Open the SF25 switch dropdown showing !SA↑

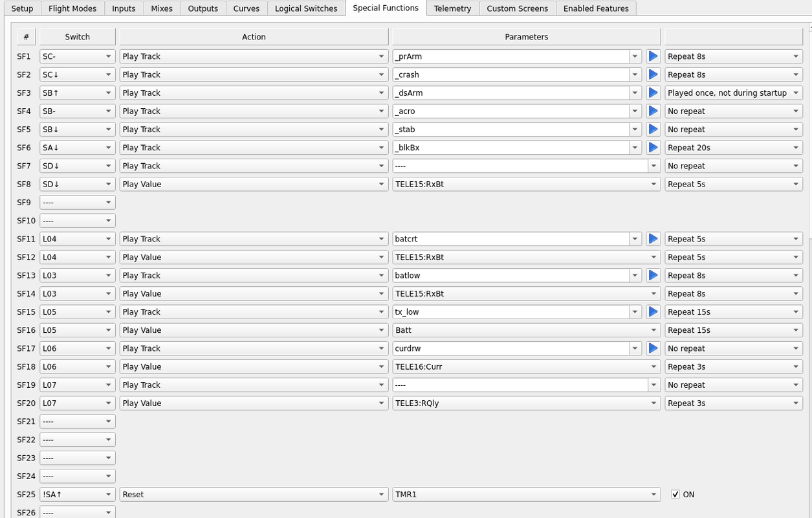pyautogui.click(x=78, y=494)
